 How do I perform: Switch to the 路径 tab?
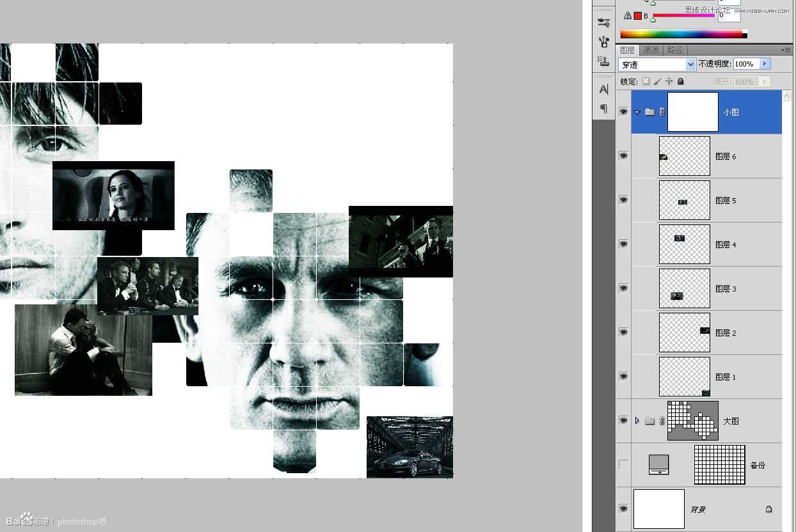tap(674, 50)
